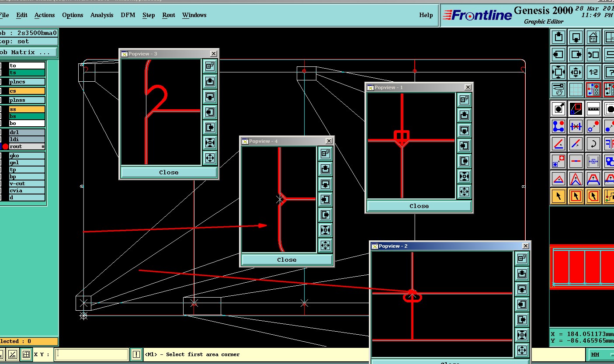Click the pan right icon in main toolbar
The image size is (614, 364).
pyautogui.click(x=576, y=55)
